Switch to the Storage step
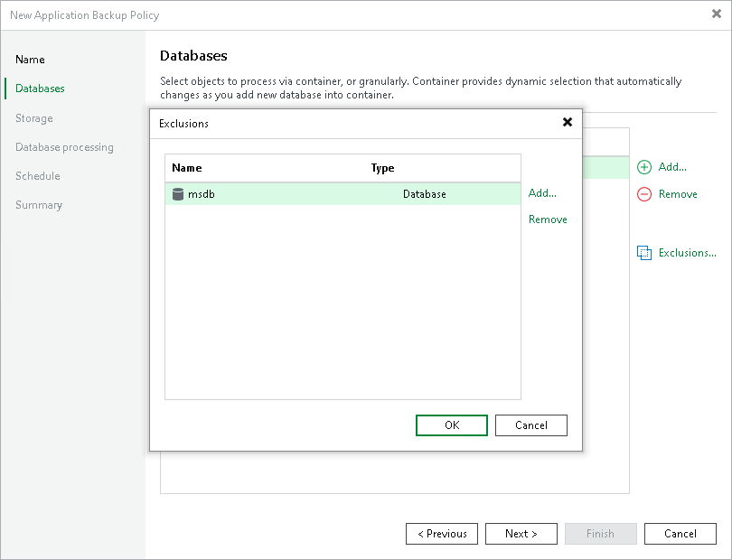Image resolution: width=732 pixels, height=560 pixels. [x=33, y=118]
